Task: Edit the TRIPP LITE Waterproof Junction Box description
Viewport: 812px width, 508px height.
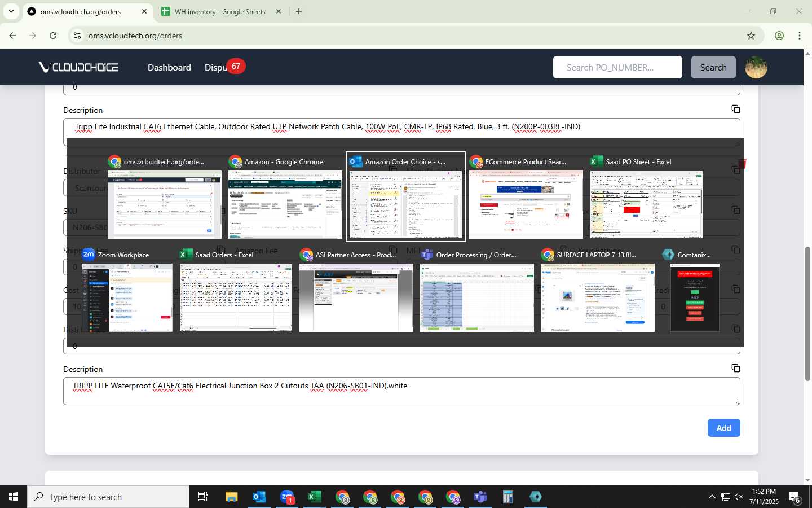Action: point(401,391)
